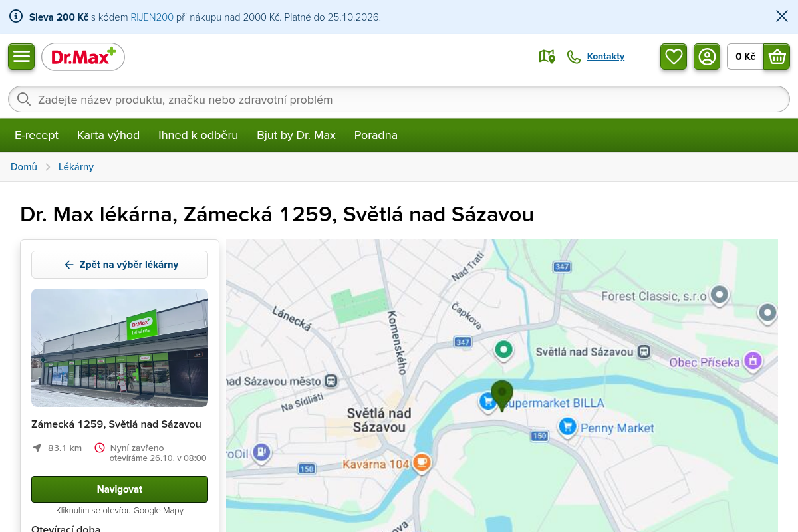The height and width of the screenshot is (532, 798).
Task: Click the phone icon beside Kontakty
Action: coord(573,57)
